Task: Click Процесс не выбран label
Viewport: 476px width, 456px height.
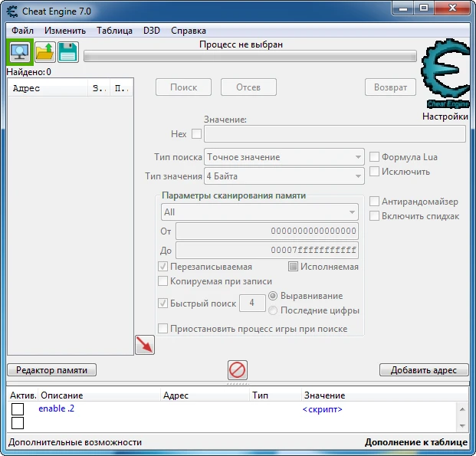Action: (241, 44)
